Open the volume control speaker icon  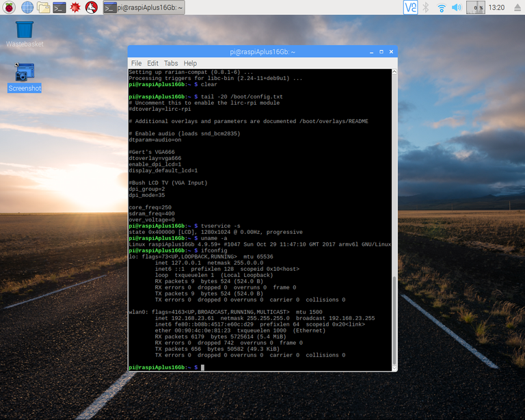[457, 8]
